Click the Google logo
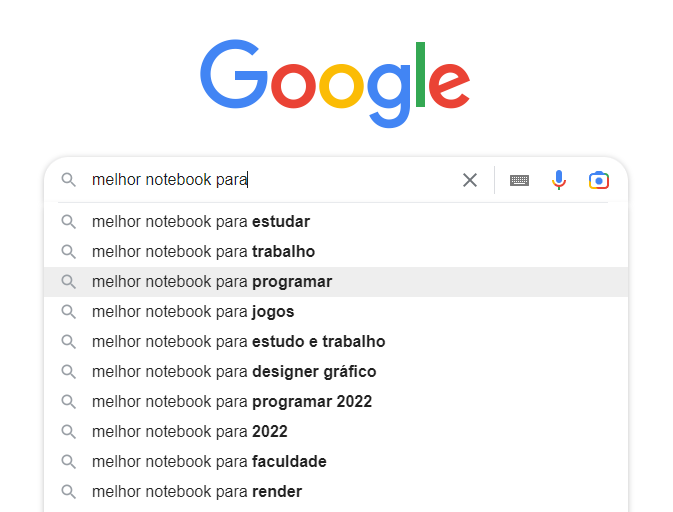The width and height of the screenshot is (673, 512). 335,83
